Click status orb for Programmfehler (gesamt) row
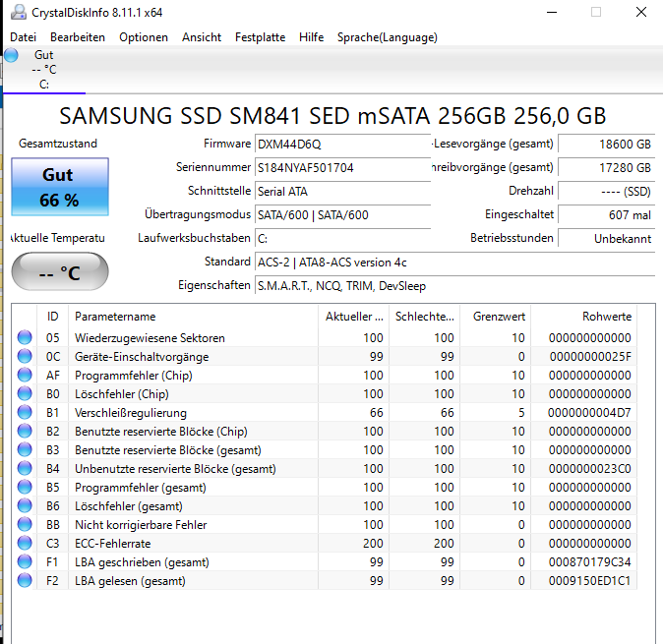 click(x=25, y=487)
